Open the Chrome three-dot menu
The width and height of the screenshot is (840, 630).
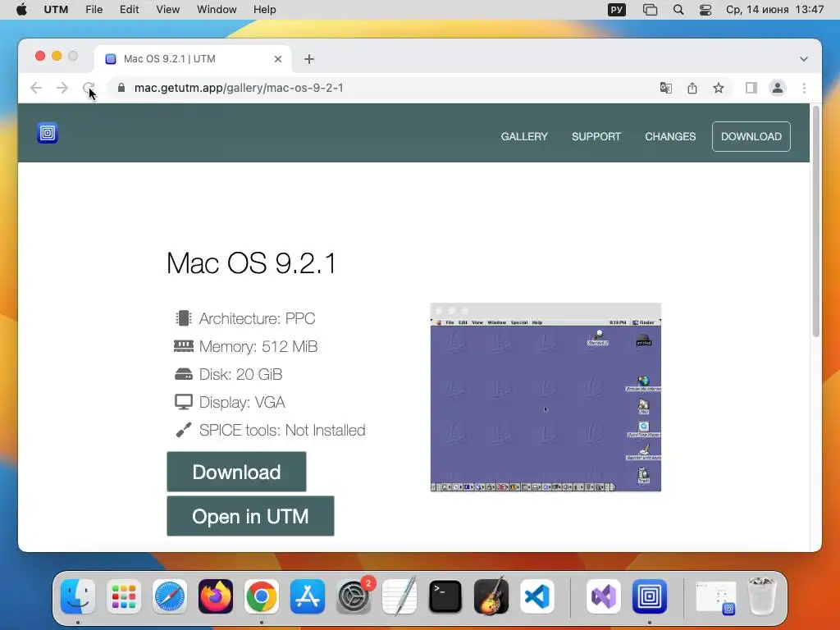[x=804, y=88]
